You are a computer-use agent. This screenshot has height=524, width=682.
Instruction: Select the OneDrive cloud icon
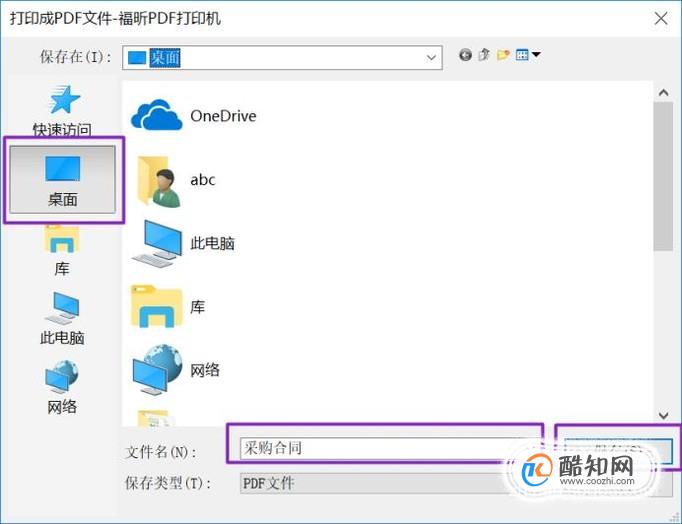[157, 115]
